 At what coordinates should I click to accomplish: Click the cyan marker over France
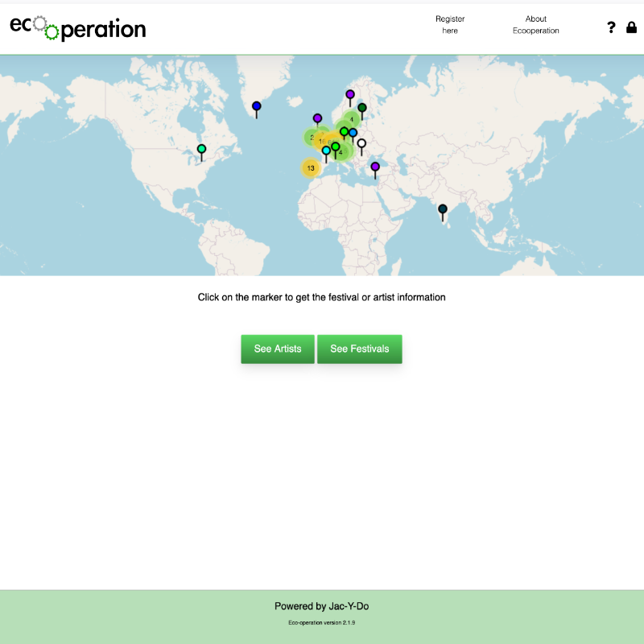click(326, 151)
